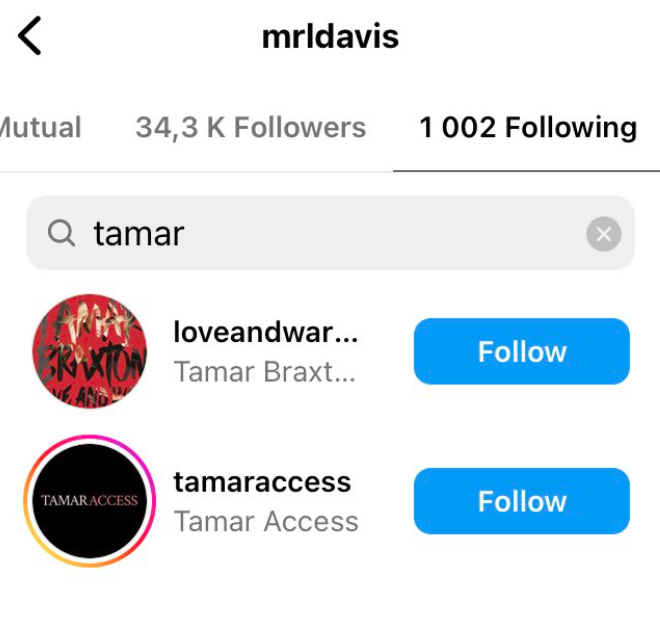Focus the search field containing tamar
The image size is (660, 626).
(x=330, y=233)
